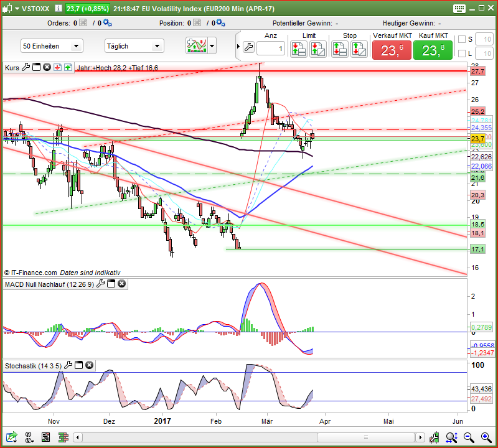The image size is (498, 448).
Task: Click the horizontal time scrollbar thumb
Action: pos(366,437)
